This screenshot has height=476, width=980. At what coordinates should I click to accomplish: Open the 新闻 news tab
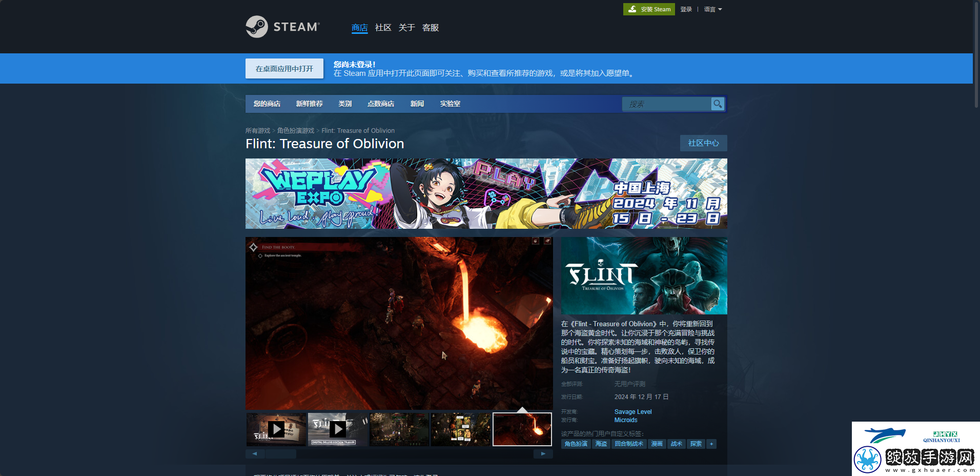coord(417,104)
